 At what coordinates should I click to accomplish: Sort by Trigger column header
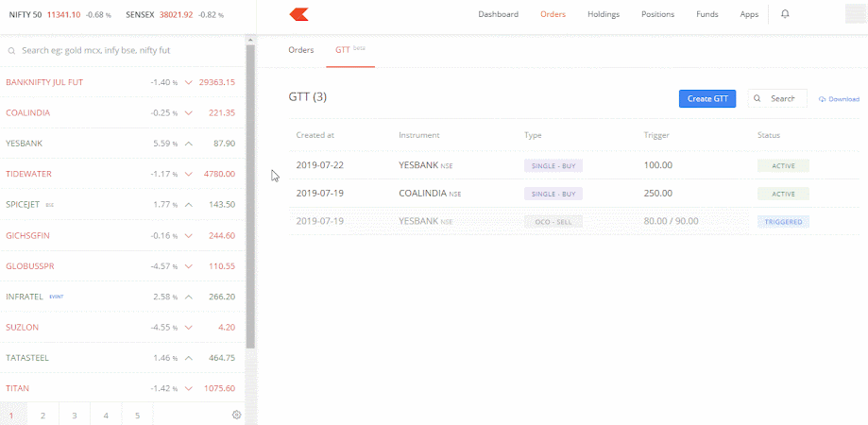click(x=656, y=135)
